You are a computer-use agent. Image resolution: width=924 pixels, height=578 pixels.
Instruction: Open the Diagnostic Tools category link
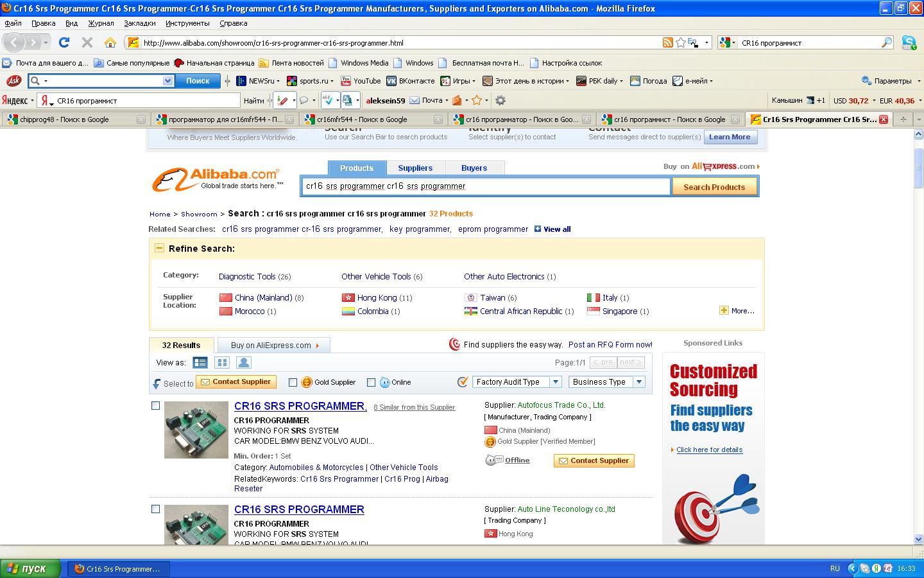click(247, 276)
